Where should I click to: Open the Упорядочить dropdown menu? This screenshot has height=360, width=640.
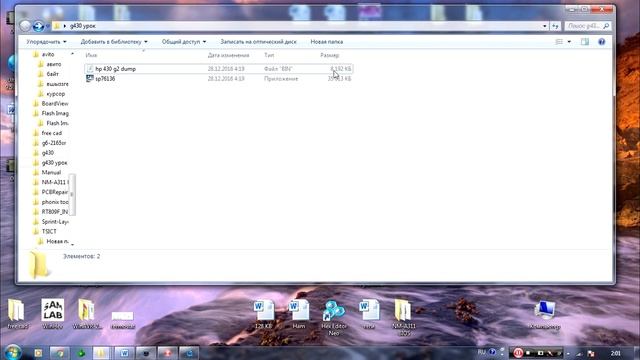click(x=46, y=42)
